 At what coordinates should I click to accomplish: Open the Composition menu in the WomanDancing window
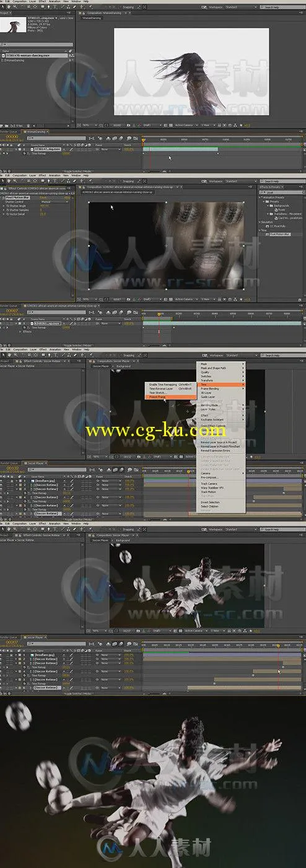[x=20, y=2]
